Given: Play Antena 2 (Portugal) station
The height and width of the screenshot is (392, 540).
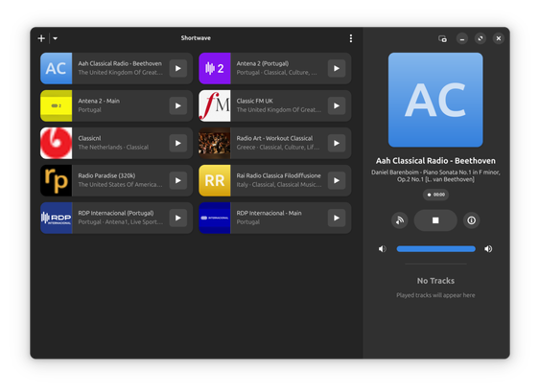Looking at the screenshot, I should pos(337,68).
